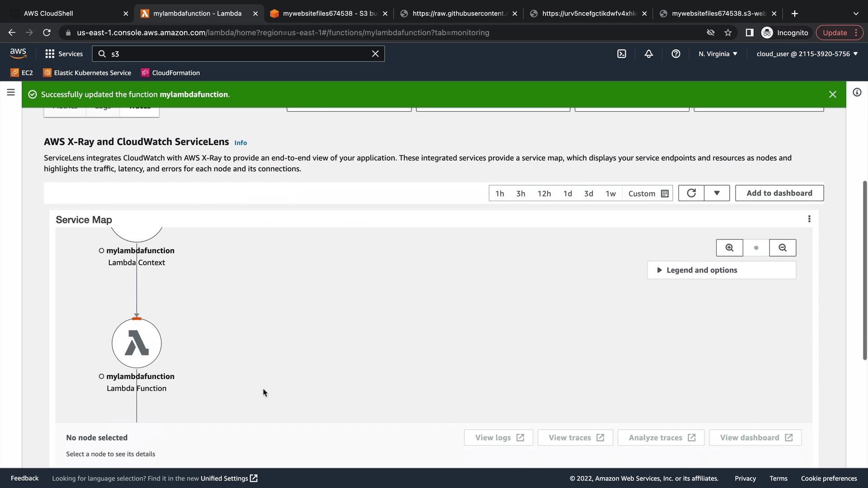
Task: Choose the 3h time range option
Action: coord(521,193)
